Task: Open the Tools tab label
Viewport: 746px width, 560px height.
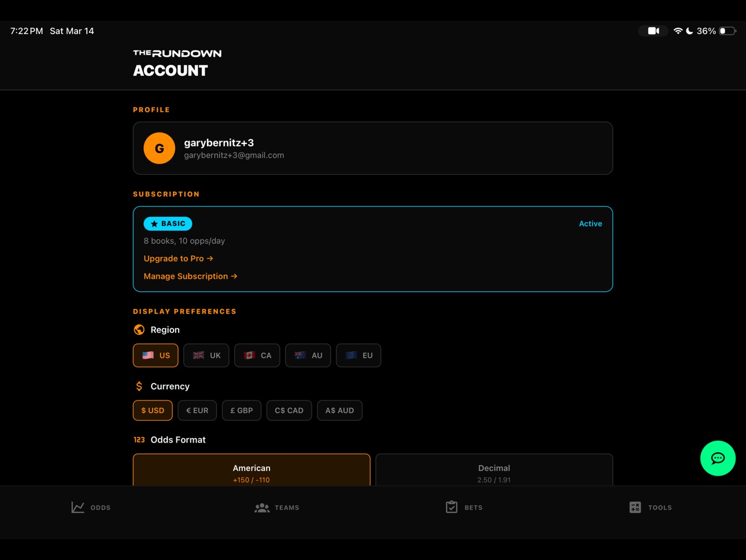Action: point(660,507)
